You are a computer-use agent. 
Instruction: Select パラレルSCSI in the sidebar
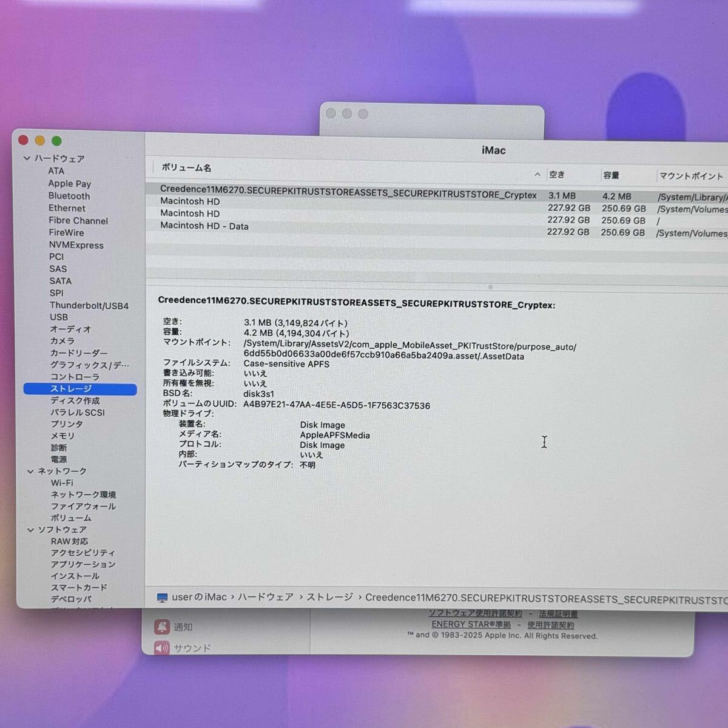(x=78, y=413)
